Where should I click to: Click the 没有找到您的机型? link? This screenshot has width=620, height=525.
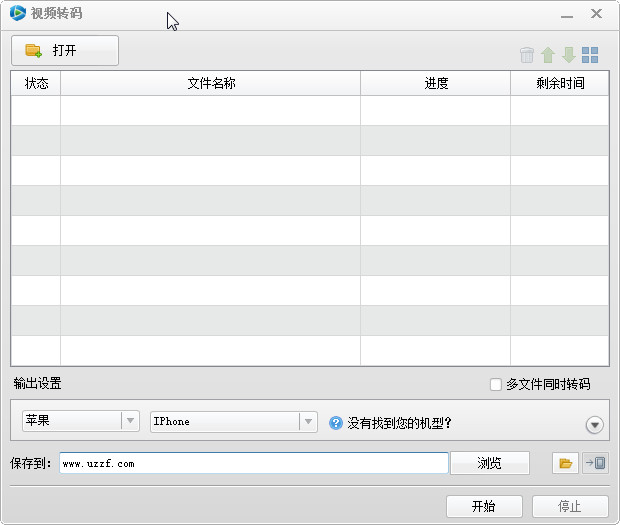tap(400, 423)
